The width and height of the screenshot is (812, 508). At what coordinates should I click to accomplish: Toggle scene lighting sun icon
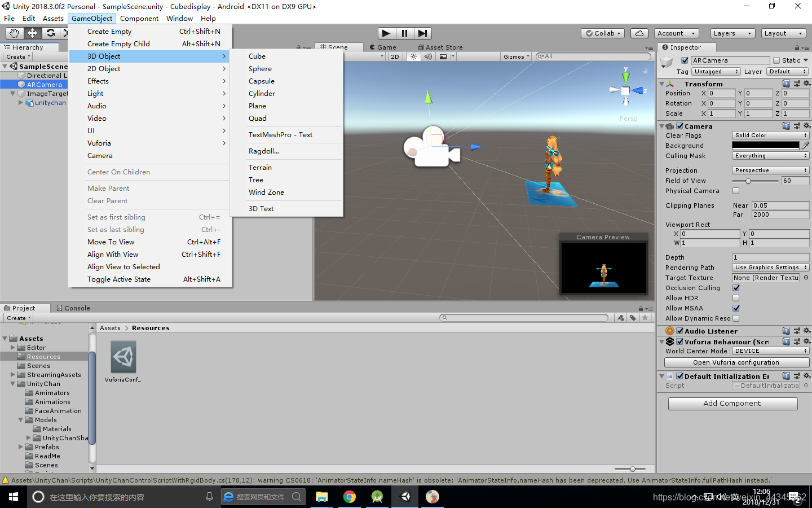point(413,56)
